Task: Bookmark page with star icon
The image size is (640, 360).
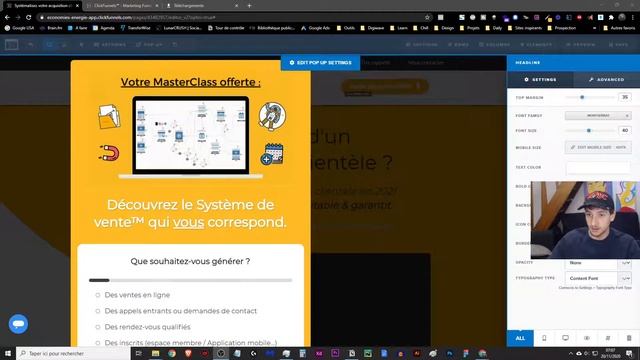Action: (427, 18)
